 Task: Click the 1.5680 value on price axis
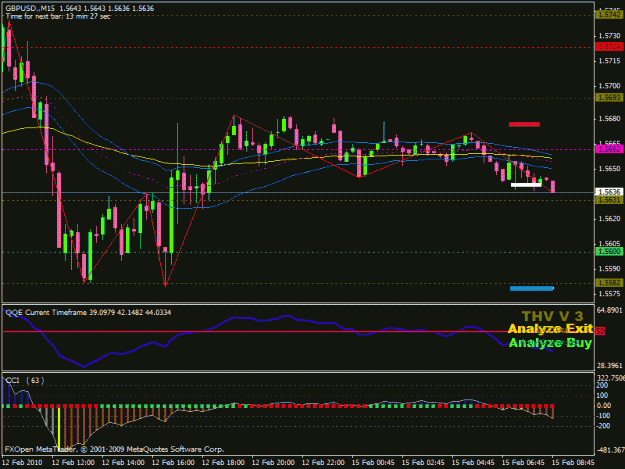tap(609, 119)
